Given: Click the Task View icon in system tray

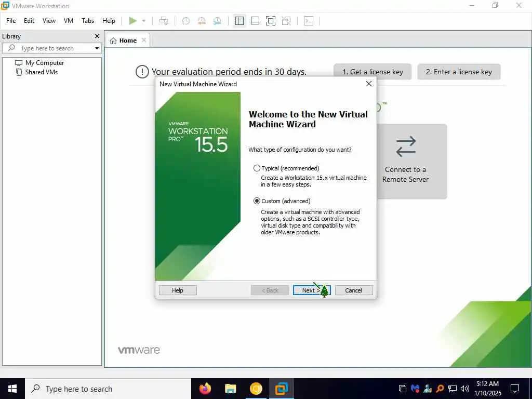Looking at the screenshot, I should [403, 389].
